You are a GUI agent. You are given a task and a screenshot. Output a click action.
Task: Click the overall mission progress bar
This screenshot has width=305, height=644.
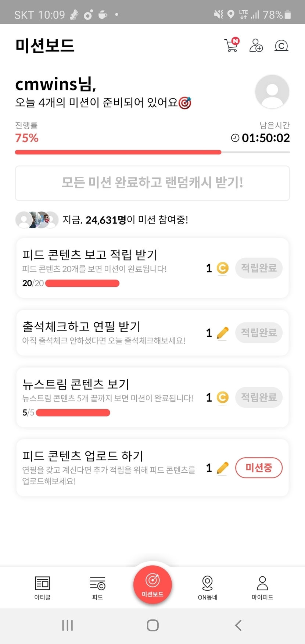point(152,152)
